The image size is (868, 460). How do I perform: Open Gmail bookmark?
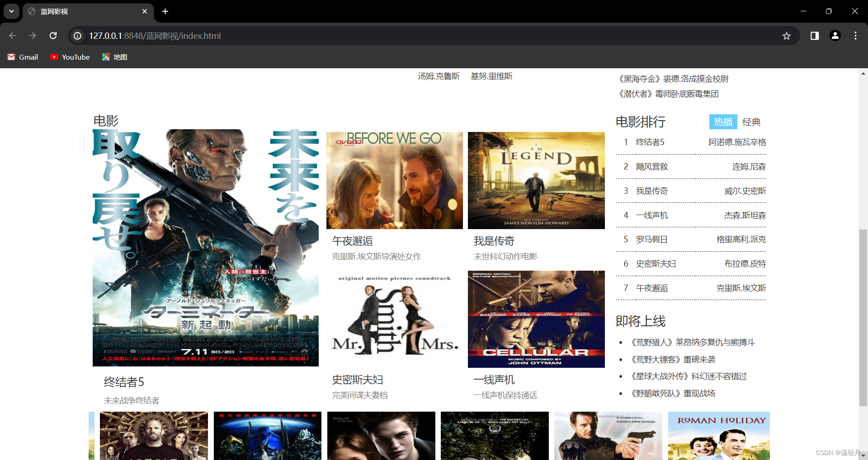pos(23,57)
